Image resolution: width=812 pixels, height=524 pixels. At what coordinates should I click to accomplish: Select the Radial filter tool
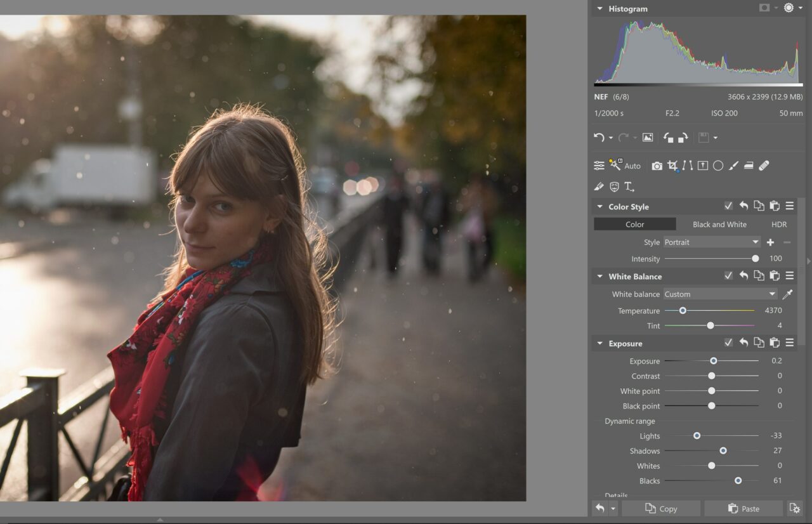[x=717, y=166]
